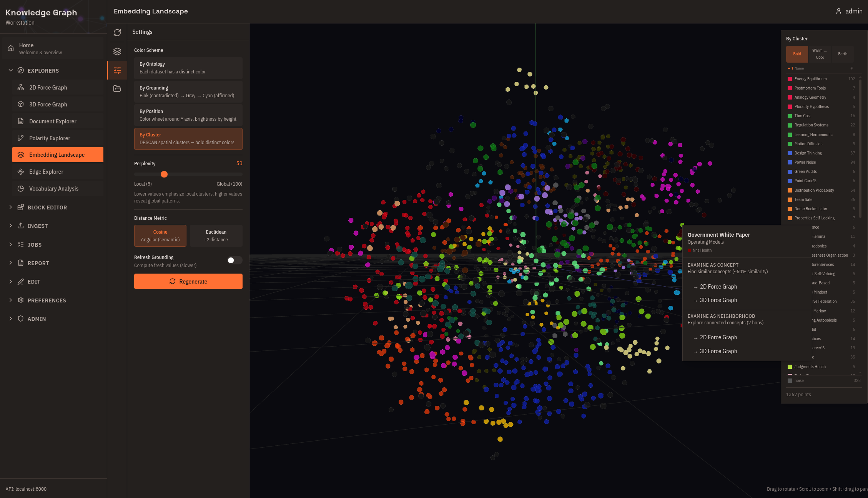868x498 pixels.
Task: Switch to Earth palette tab
Action: 842,54
